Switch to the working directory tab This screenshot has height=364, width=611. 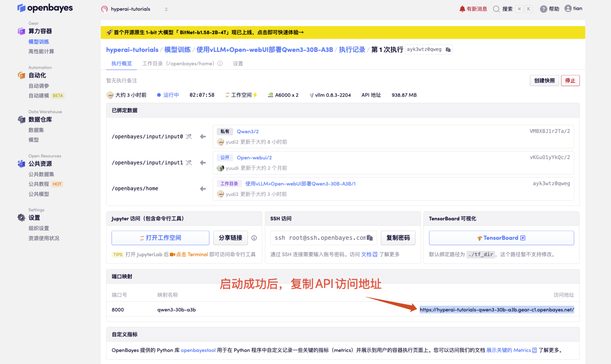click(178, 64)
